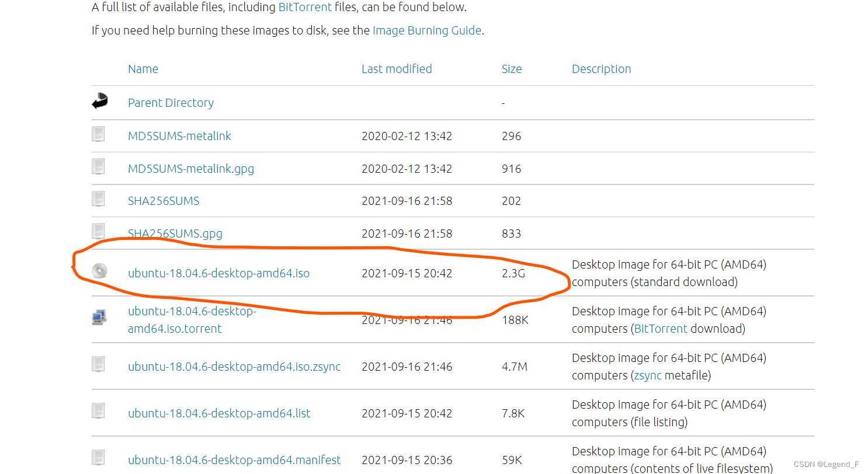Click file icon next to MD5SUMS-metalink

98,134
